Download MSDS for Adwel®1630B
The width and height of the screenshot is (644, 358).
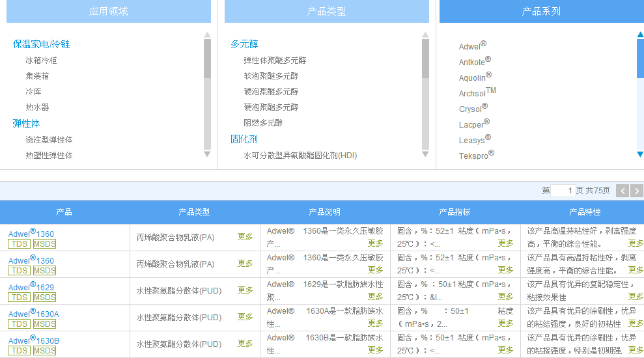[44, 351]
